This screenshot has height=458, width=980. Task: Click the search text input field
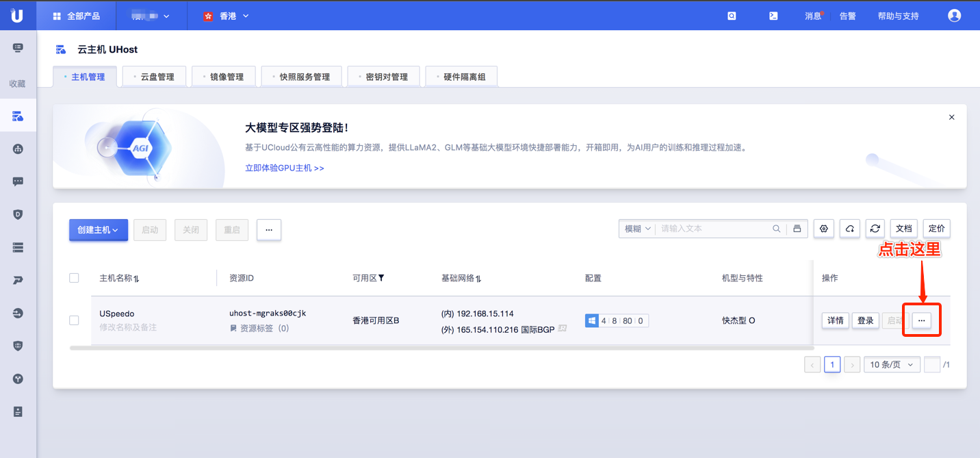coord(712,229)
